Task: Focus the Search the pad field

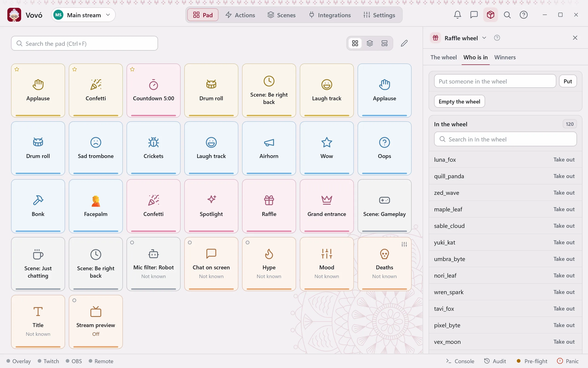Action: click(x=84, y=43)
